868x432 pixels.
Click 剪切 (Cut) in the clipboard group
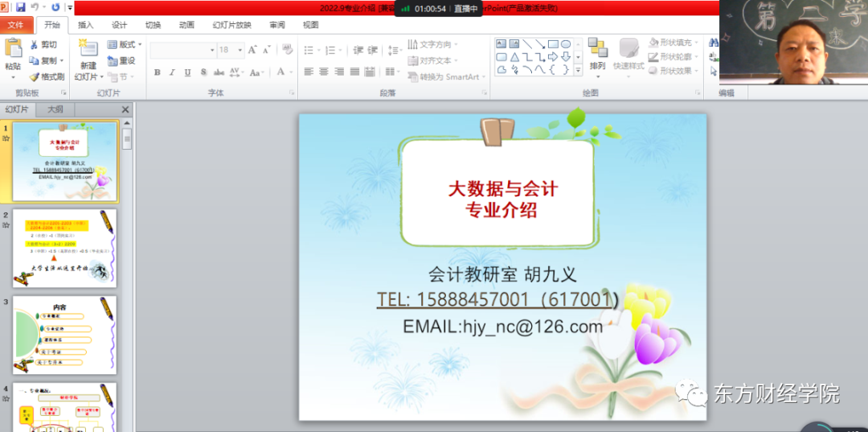click(x=43, y=45)
